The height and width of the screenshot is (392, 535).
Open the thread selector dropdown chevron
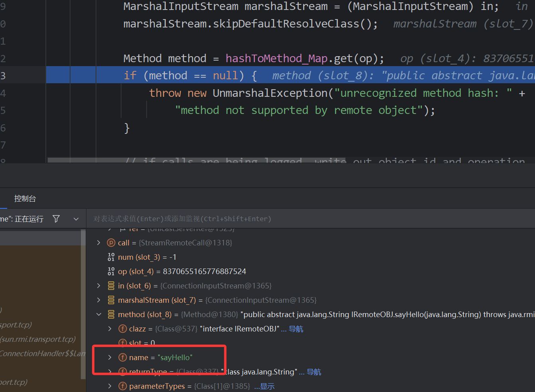click(76, 219)
